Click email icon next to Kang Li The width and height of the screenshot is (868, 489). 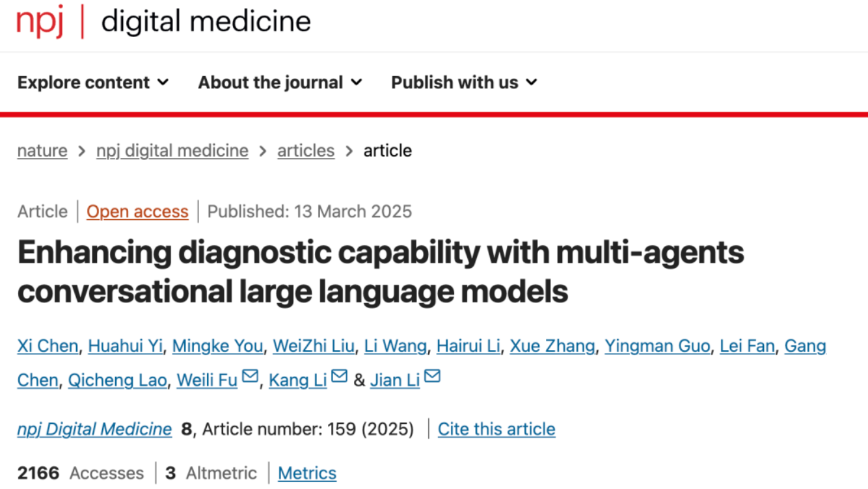tap(339, 377)
